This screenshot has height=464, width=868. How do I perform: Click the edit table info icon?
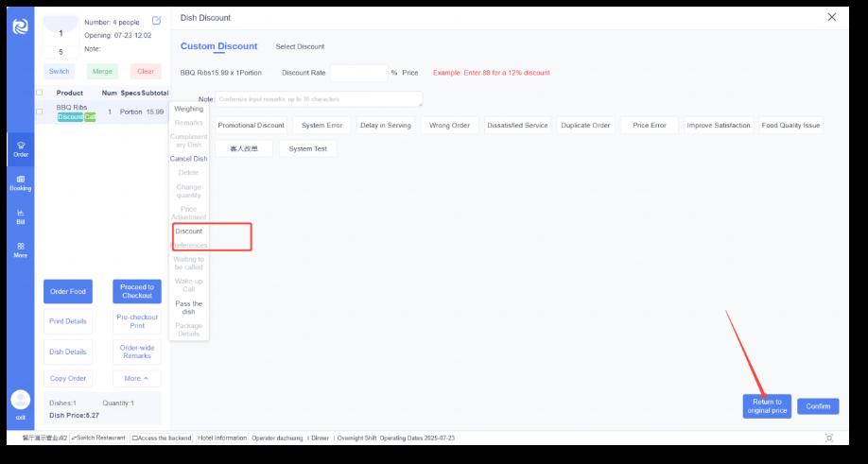pyautogui.click(x=156, y=20)
